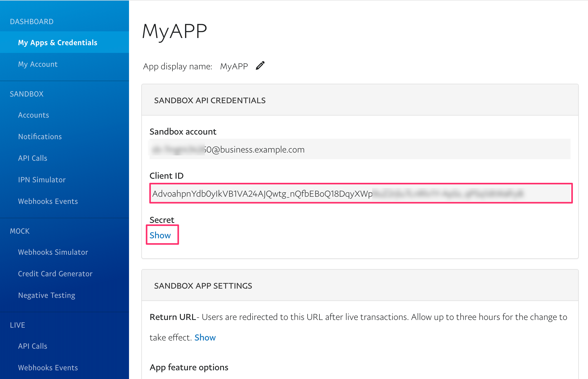Open Negative Testing page
This screenshot has height=379, width=588.
pos(47,295)
